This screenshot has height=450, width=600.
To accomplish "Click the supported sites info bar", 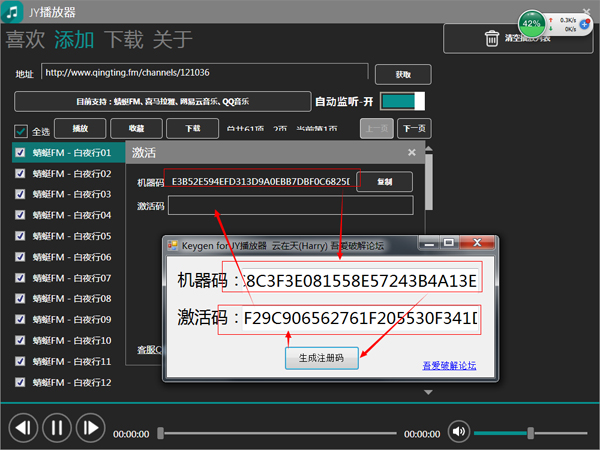I will click(x=163, y=101).
